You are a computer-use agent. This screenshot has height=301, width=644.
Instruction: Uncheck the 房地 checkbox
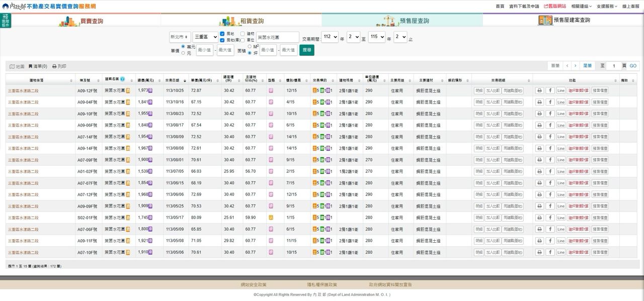tap(222, 34)
